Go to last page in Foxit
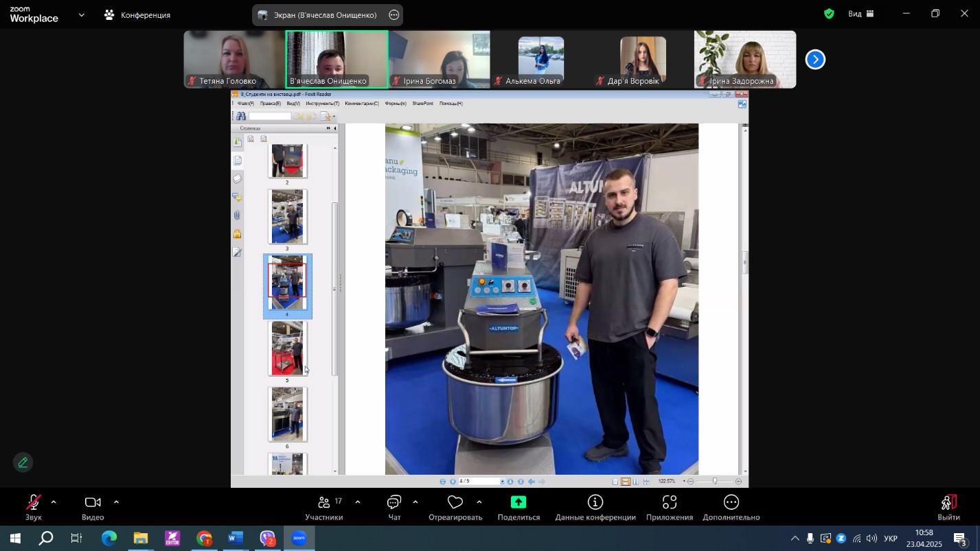This screenshot has width=980, height=551. pyautogui.click(x=521, y=482)
